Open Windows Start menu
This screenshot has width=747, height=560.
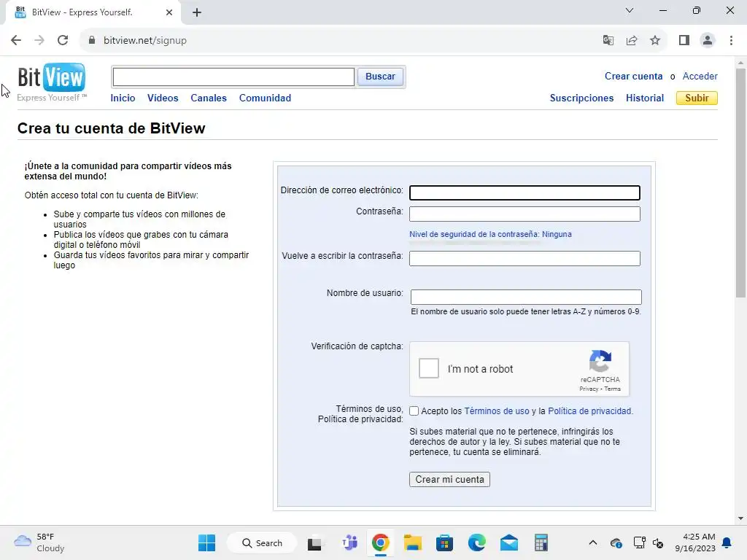[x=206, y=542]
